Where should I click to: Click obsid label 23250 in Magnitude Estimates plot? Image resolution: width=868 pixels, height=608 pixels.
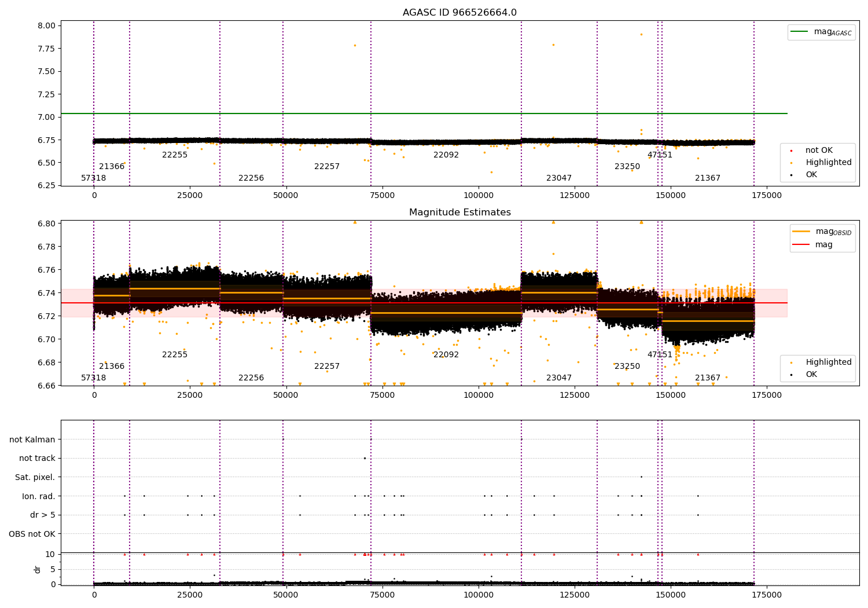tap(627, 367)
